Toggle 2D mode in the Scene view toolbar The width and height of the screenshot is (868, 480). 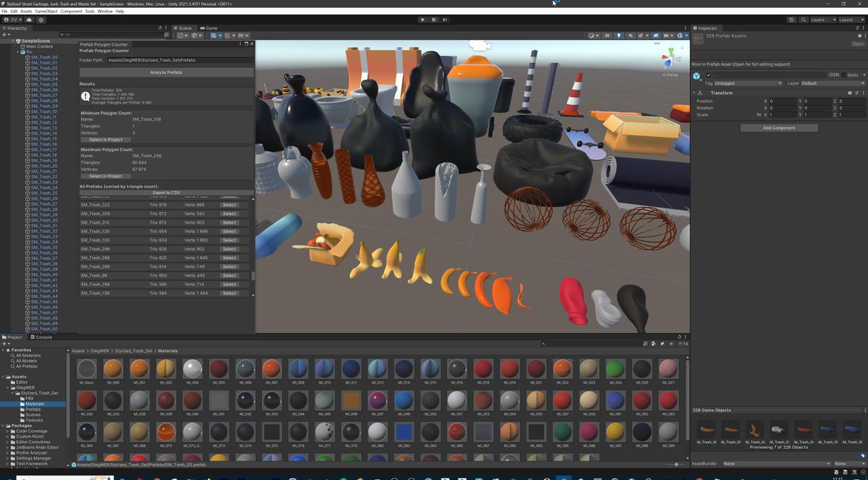tap(606, 35)
